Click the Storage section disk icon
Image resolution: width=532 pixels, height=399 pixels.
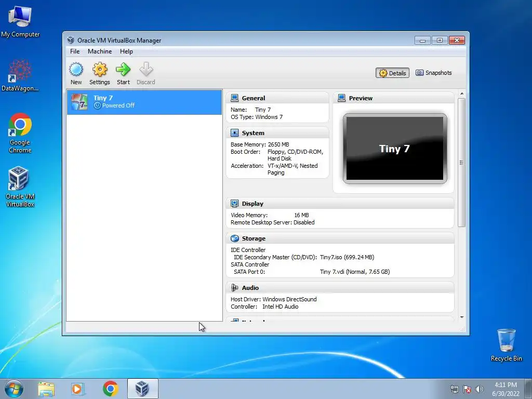point(234,238)
